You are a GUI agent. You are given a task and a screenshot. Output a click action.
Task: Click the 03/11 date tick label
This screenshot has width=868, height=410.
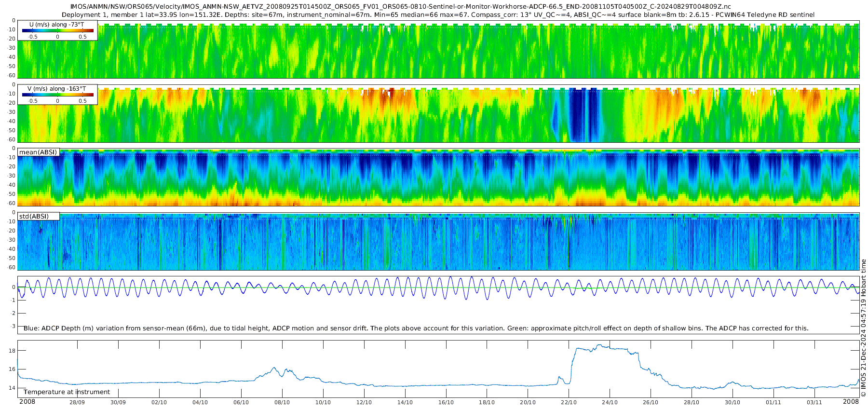click(x=814, y=402)
